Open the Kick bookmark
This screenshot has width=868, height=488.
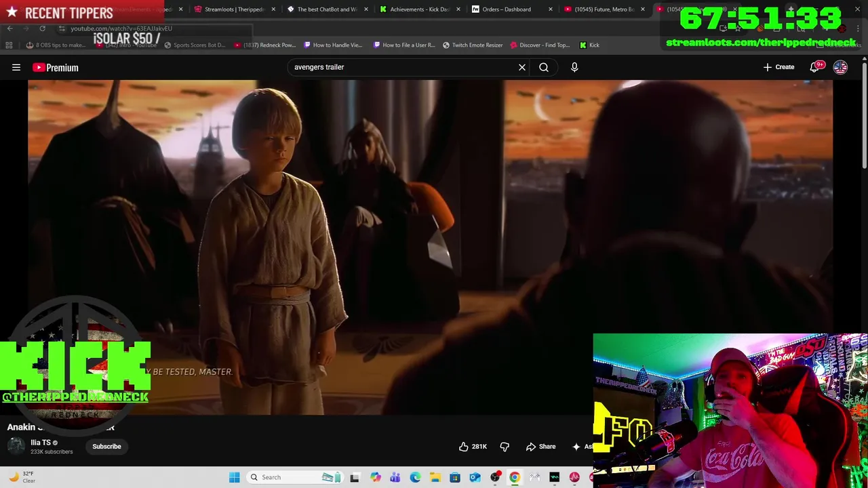(x=589, y=45)
